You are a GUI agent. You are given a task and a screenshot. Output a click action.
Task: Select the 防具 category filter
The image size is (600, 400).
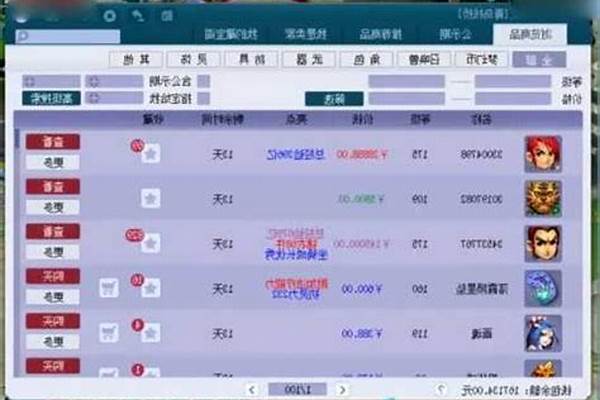(251, 59)
